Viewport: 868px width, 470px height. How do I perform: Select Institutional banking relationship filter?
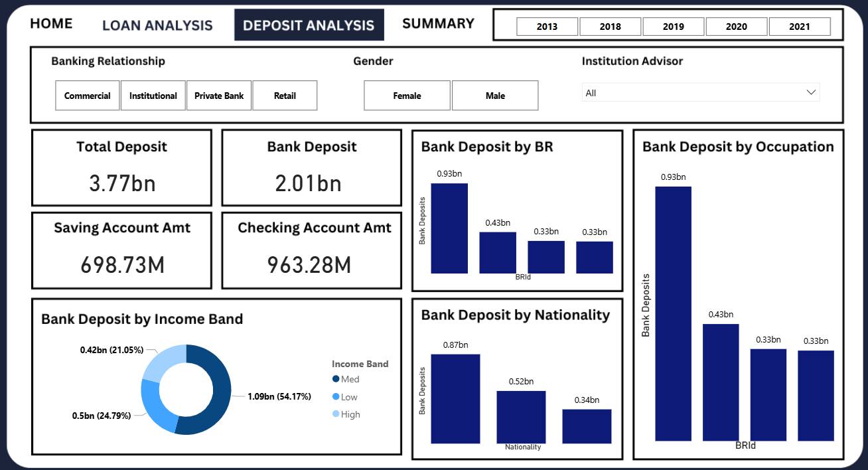153,96
